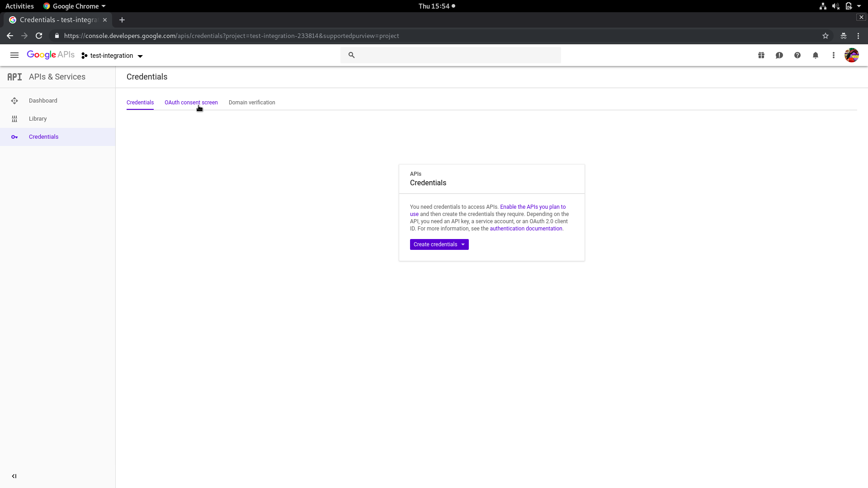Screen dimensions: 868x488
Task: Click the gift free trial icon
Action: point(761,55)
